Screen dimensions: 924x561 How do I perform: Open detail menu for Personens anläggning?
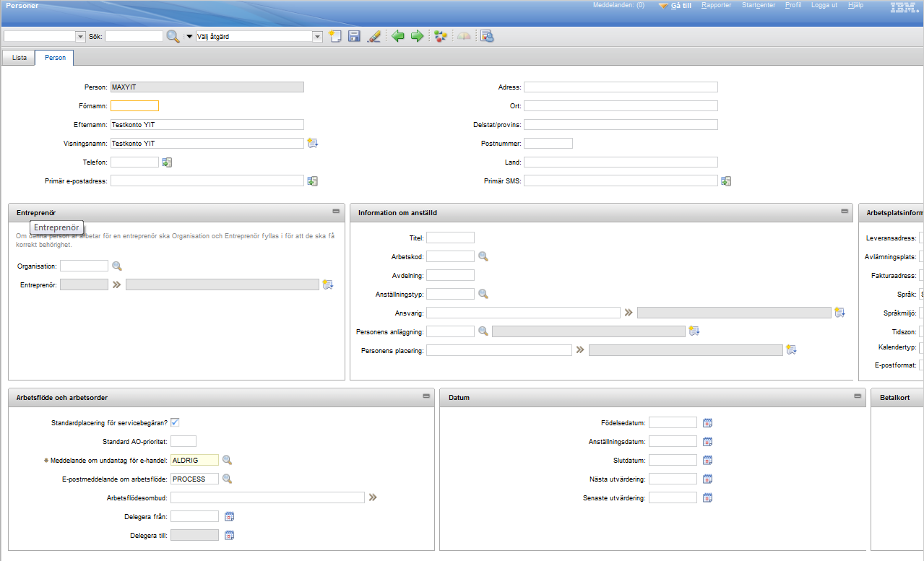pyautogui.click(x=694, y=331)
